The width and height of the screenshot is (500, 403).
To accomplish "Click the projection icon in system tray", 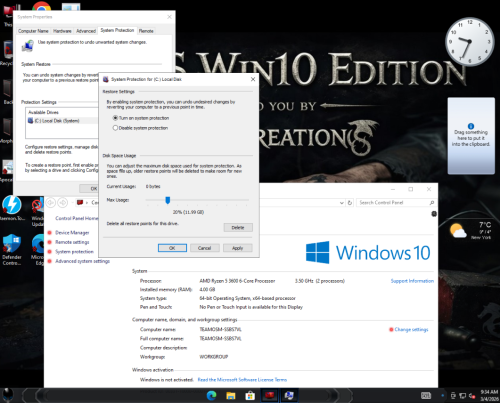I will [x=453, y=396].
